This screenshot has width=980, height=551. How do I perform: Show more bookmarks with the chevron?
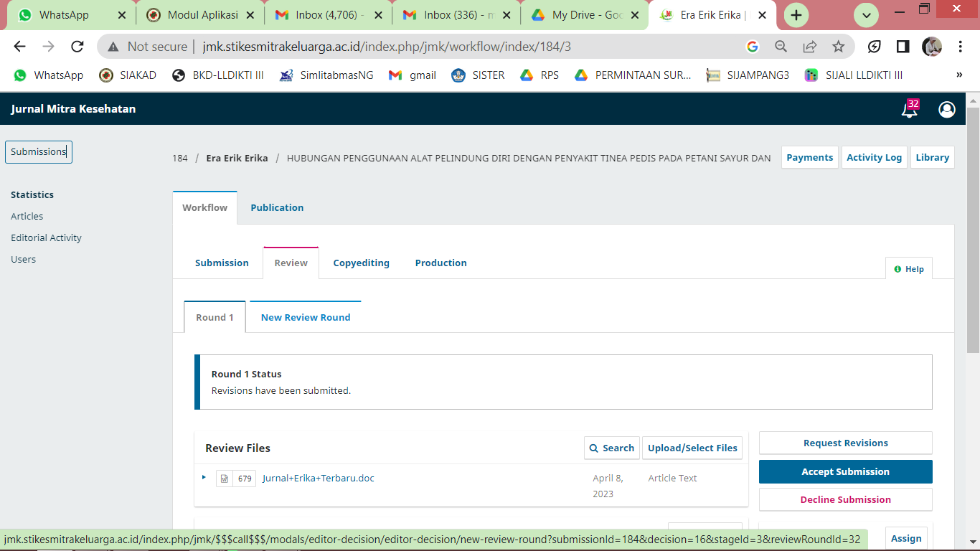[959, 75]
